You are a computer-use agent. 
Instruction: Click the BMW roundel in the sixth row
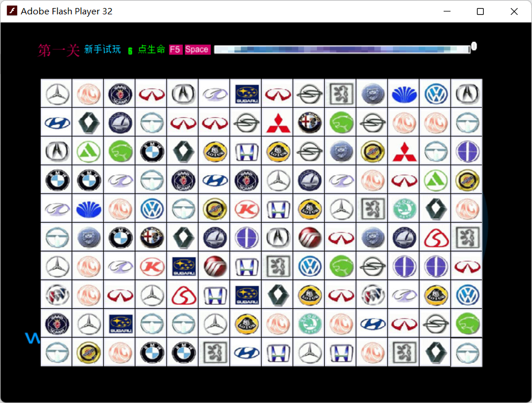[x=120, y=238]
